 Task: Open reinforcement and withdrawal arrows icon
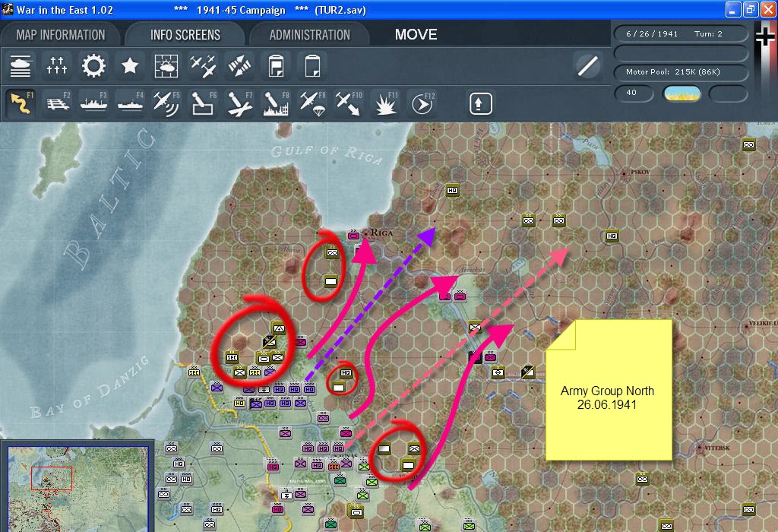pos(239,66)
